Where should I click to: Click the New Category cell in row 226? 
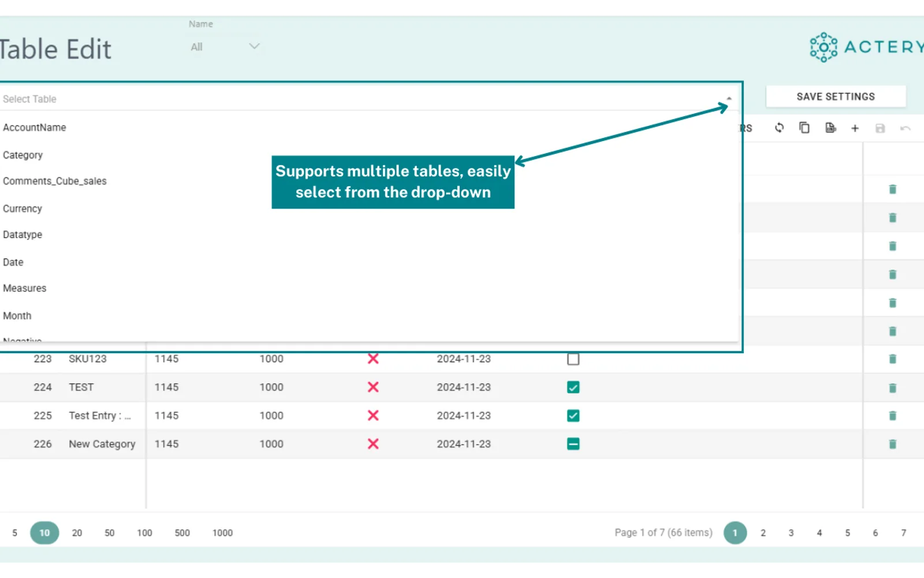tap(102, 444)
